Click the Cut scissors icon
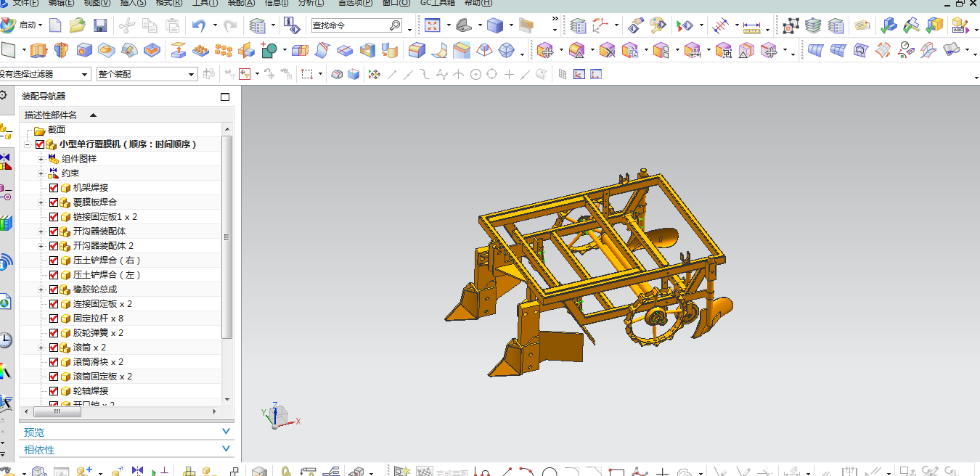The height and width of the screenshot is (476, 980). click(x=126, y=26)
